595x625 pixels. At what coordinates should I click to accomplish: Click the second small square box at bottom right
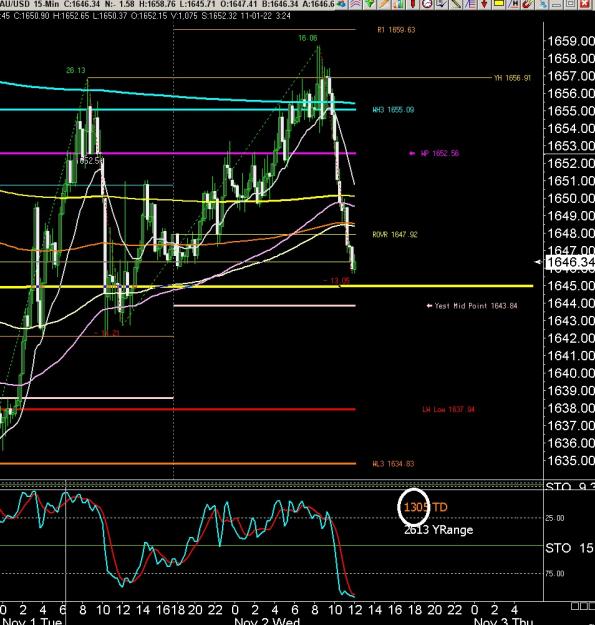click(583, 606)
